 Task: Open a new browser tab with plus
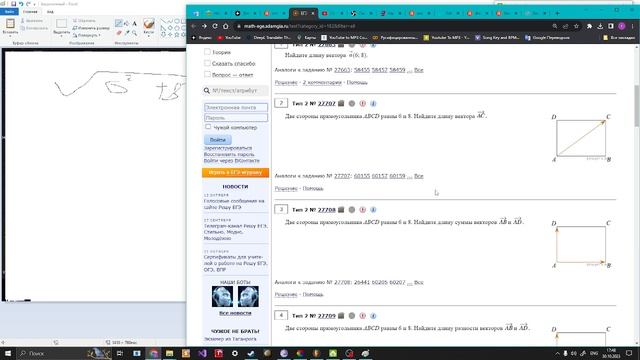point(557,13)
